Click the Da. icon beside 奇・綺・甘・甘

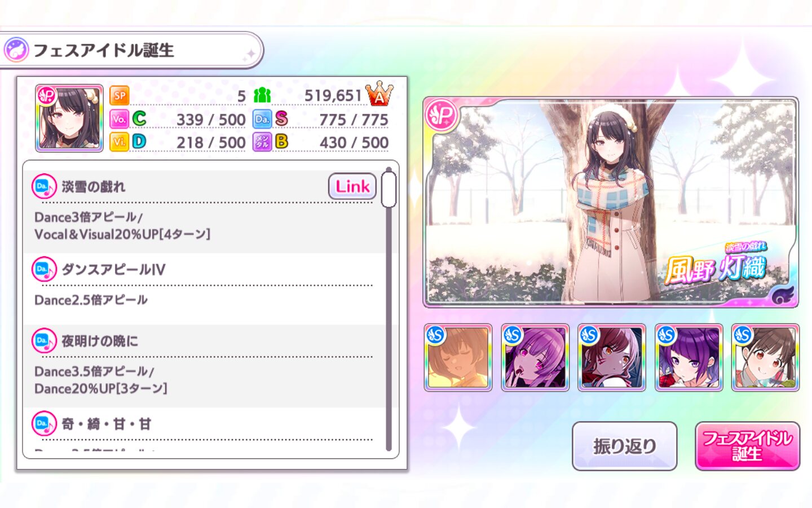click(44, 423)
